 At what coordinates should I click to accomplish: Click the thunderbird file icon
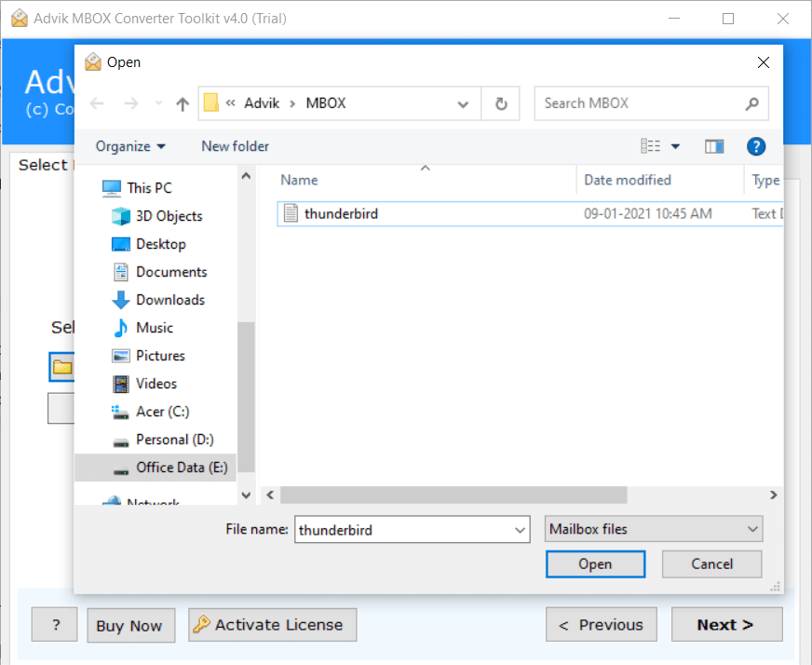(291, 213)
